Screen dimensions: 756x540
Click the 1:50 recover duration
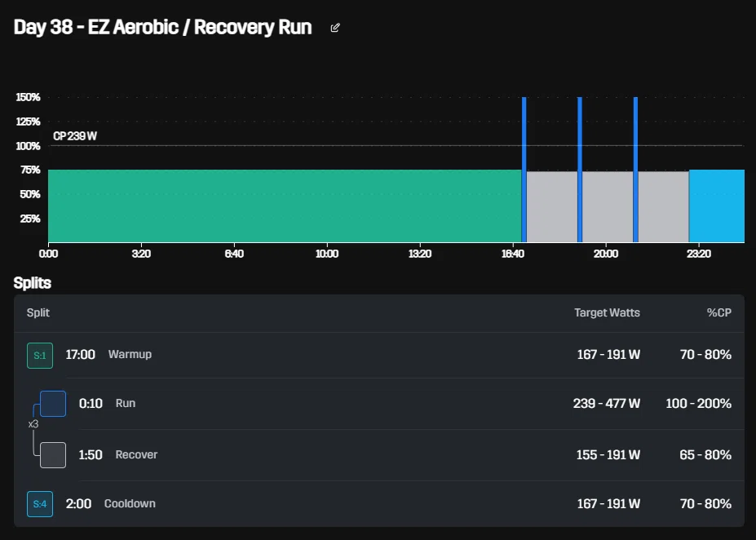point(91,454)
